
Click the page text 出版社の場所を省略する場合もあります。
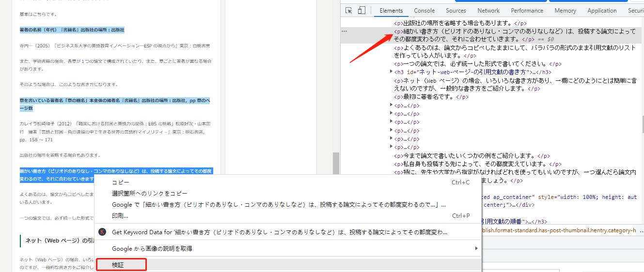(x=60, y=155)
